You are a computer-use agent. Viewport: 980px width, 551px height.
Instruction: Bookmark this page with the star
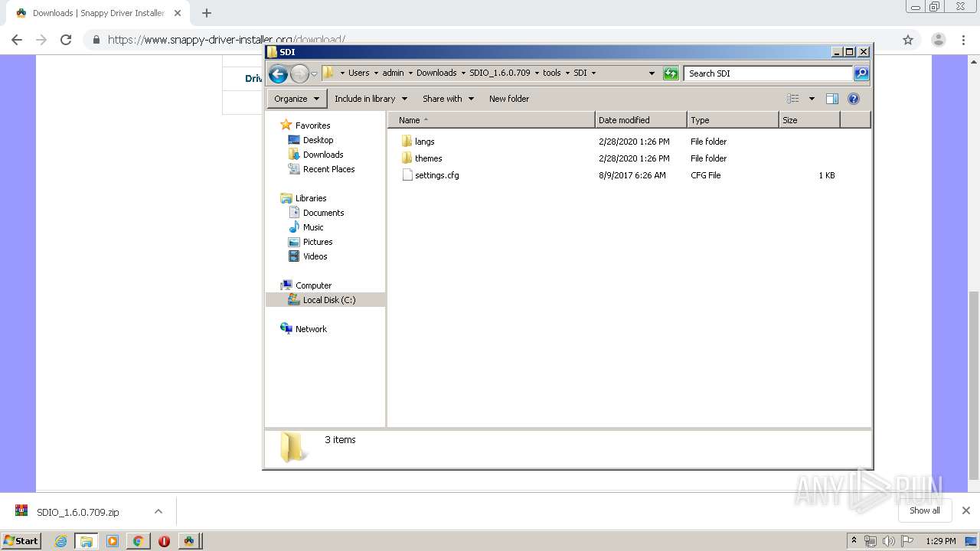(x=908, y=40)
